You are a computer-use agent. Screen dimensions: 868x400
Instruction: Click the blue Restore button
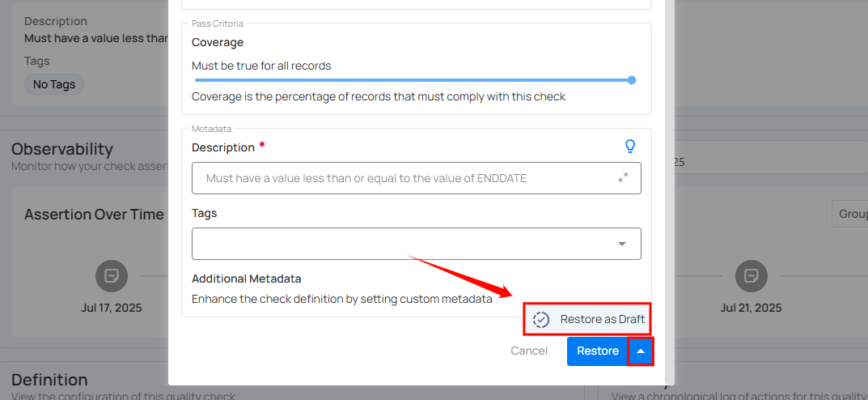[597, 351]
